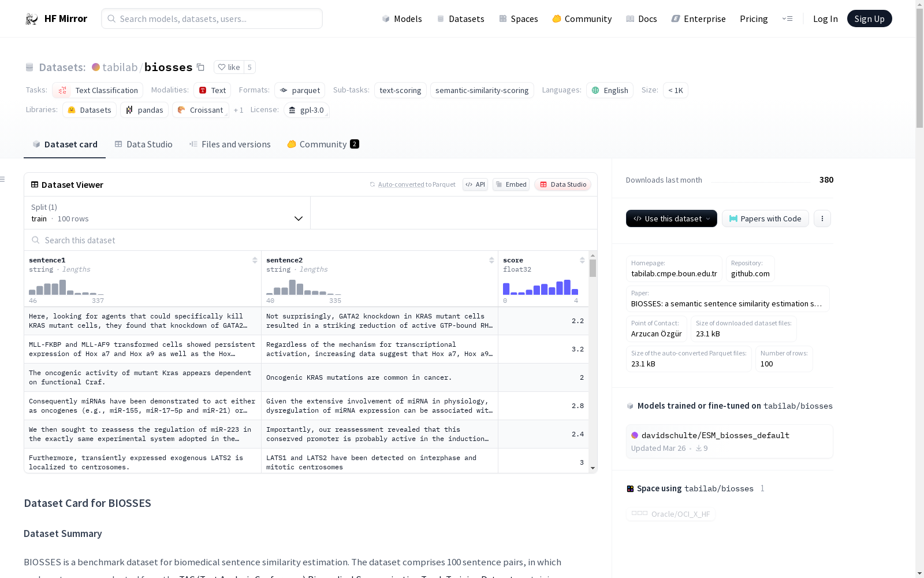This screenshot has width=924, height=578.
Task: Select the row 'Oncogenic KRAS mutations are common in cancer.'
Action: click(307, 377)
